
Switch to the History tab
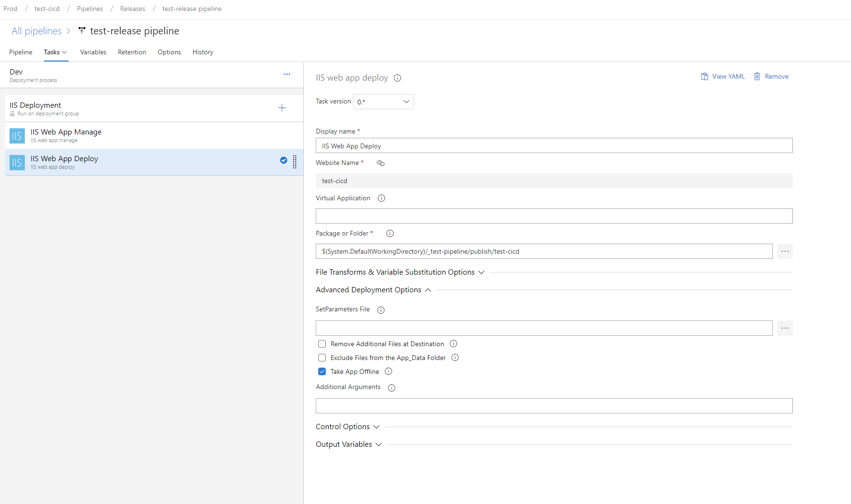[x=203, y=52]
